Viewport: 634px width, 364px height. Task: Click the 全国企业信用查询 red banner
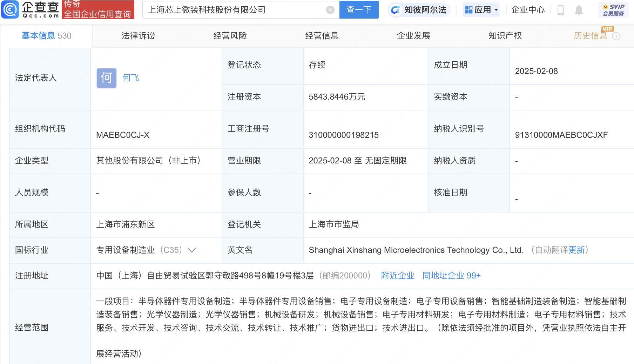pyautogui.click(x=98, y=9)
